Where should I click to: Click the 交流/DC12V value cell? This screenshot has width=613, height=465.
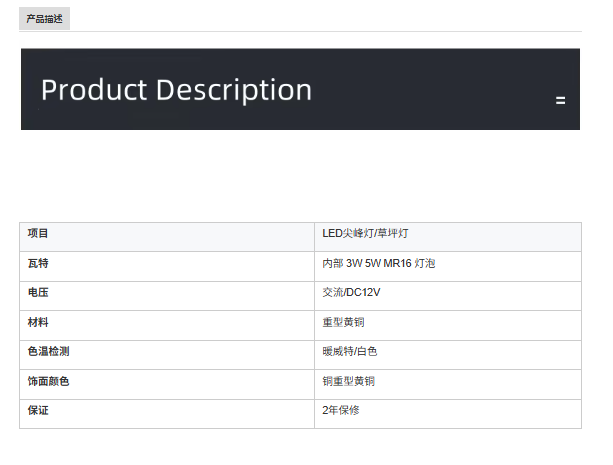click(351, 293)
